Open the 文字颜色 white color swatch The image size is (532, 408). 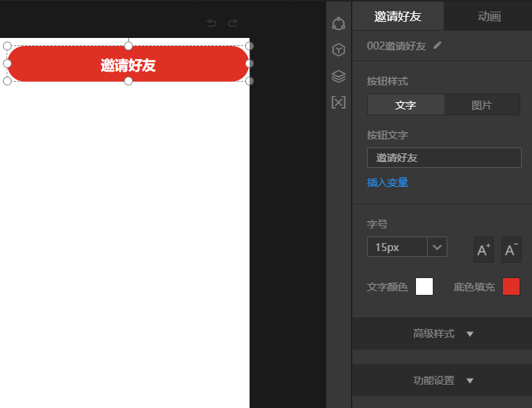coord(424,287)
